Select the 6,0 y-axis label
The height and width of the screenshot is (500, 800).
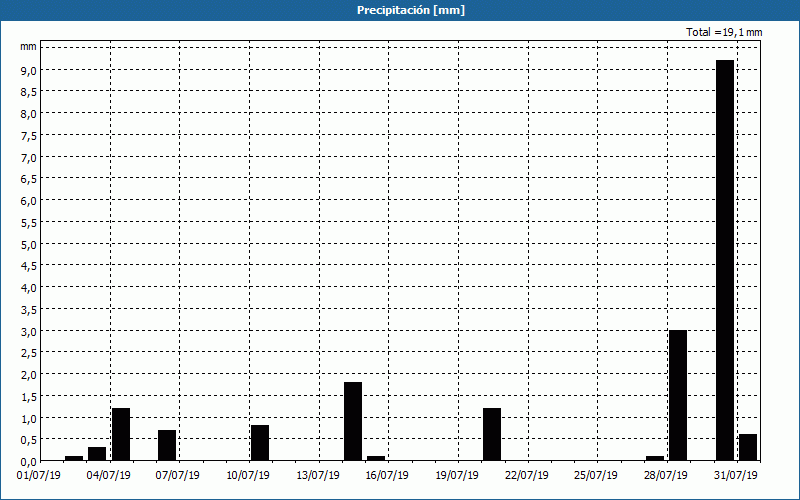click(29, 201)
